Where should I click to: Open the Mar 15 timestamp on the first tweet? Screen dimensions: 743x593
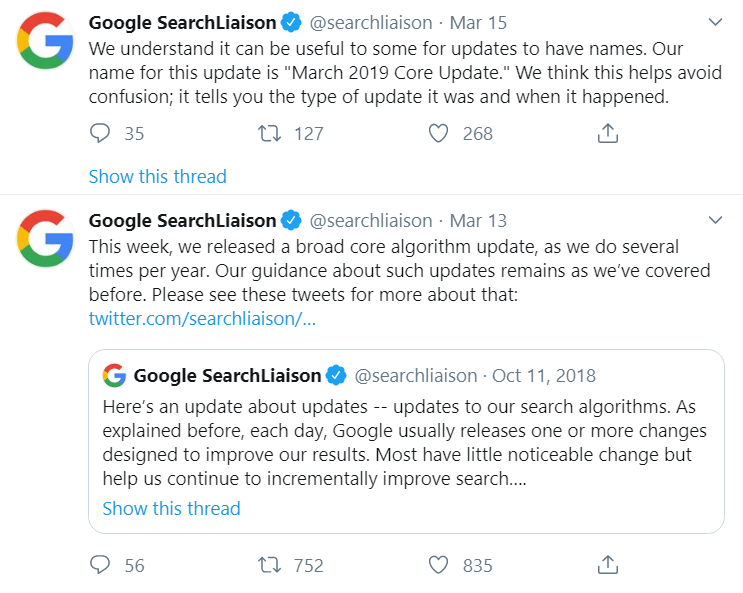point(478,22)
